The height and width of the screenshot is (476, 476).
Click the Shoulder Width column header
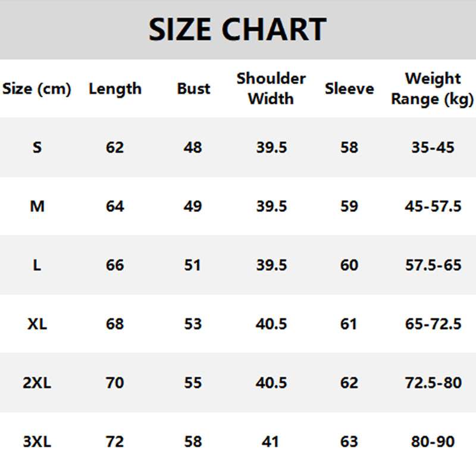tap(271, 88)
